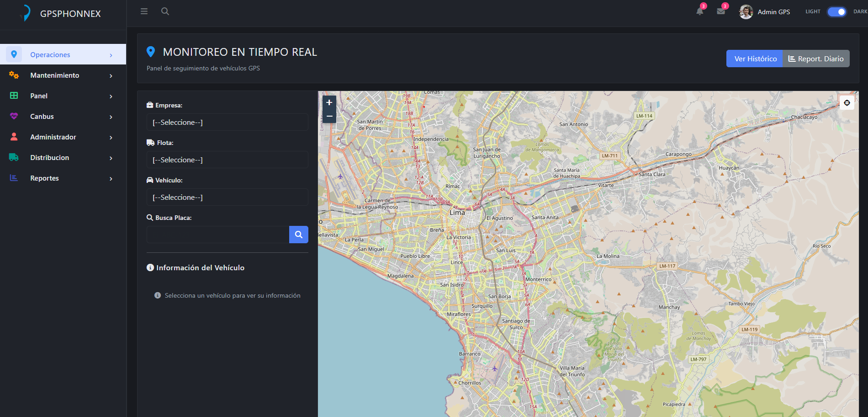Click the Ver Histórico button
868x417 pixels.
pos(755,59)
